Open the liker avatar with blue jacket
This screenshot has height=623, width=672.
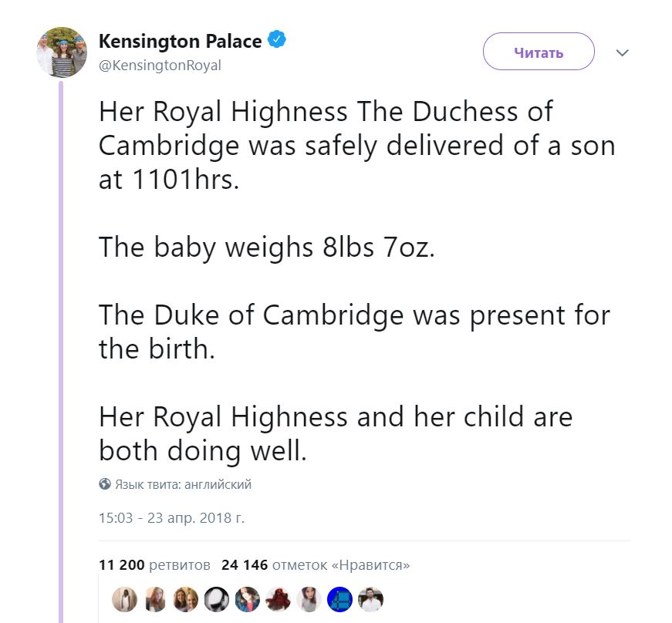click(x=248, y=600)
